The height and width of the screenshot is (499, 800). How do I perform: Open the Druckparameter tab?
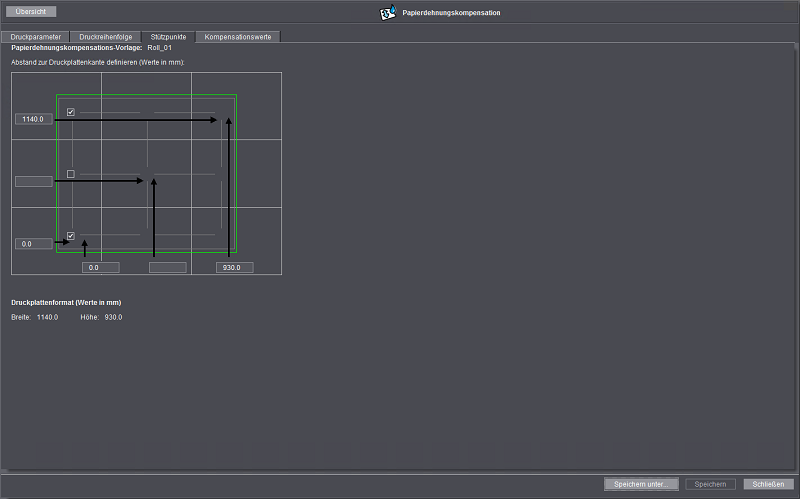click(37, 36)
